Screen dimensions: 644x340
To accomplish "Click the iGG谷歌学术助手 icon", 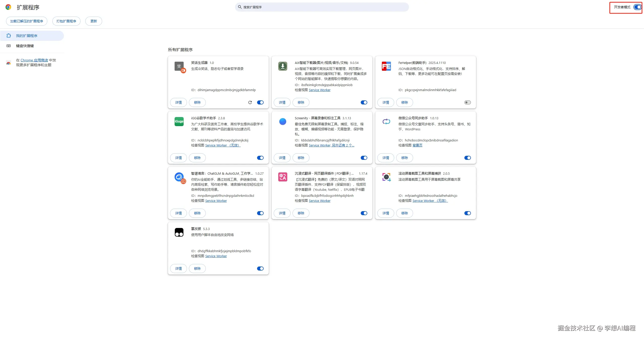I will coord(179,122).
